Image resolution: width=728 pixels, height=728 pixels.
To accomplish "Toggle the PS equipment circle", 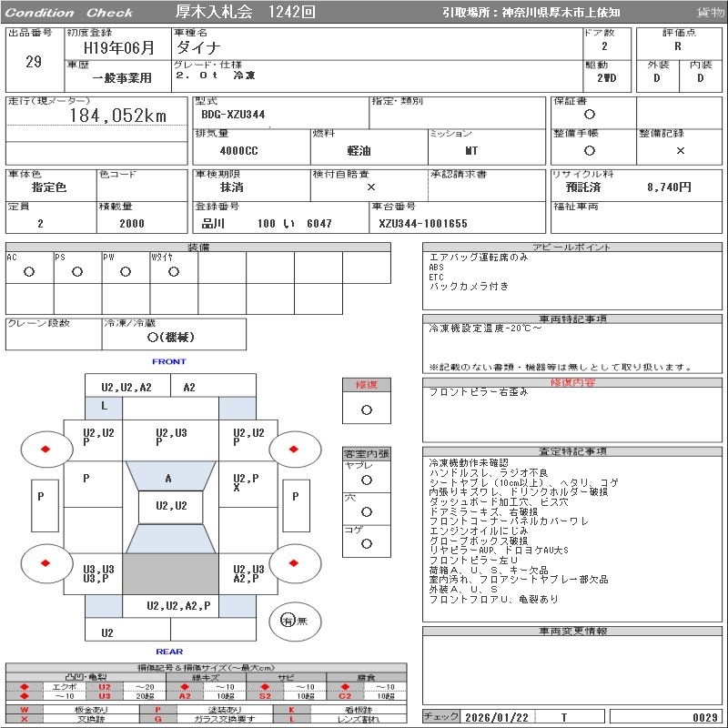I will click(76, 272).
